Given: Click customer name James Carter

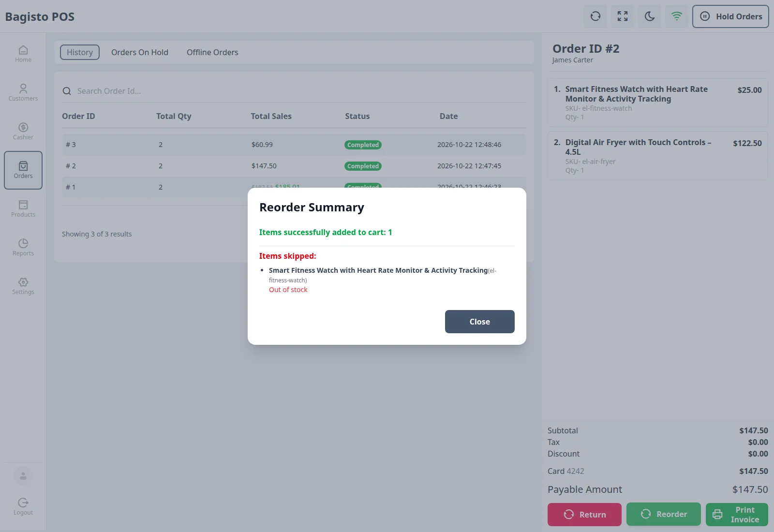Looking at the screenshot, I should tap(573, 60).
